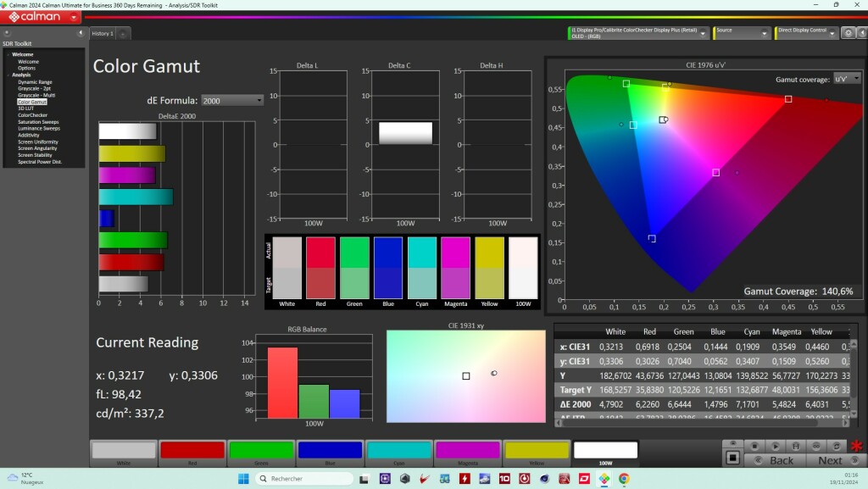Click the Read Continuous infinity icon
Image resolution: width=868 pixels, height=489 pixels.
coord(816,446)
